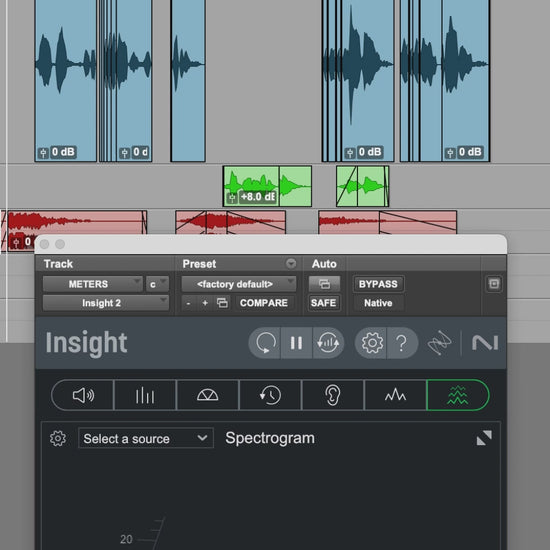The image size is (550, 550).
Task: Reset the Insight meters with circular arrow
Action: [265, 343]
